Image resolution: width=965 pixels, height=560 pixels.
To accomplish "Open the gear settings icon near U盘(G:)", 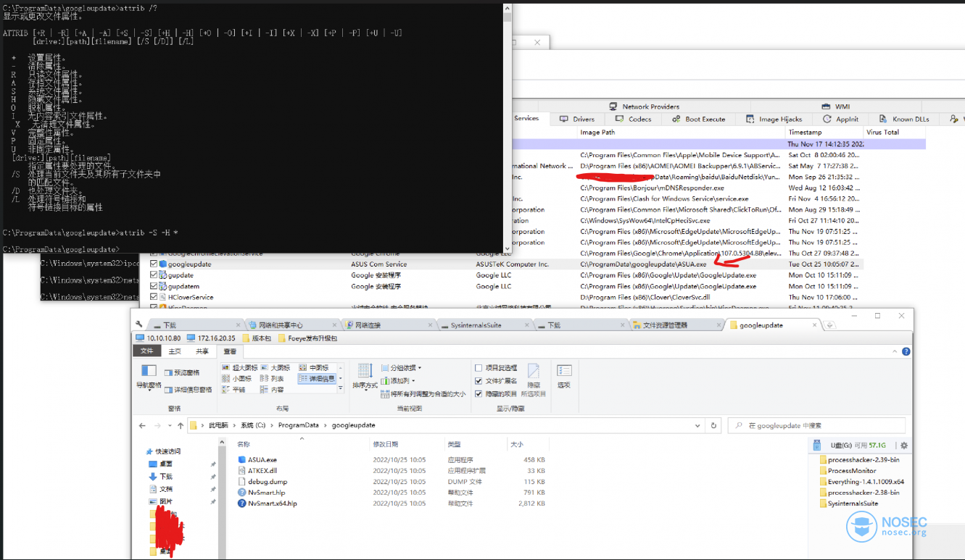I will click(904, 446).
